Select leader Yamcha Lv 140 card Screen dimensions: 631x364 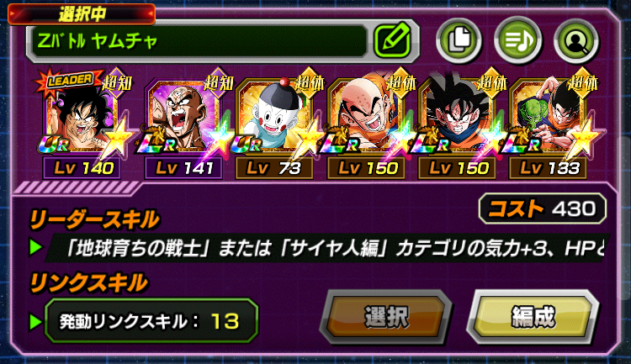point(83,124)
